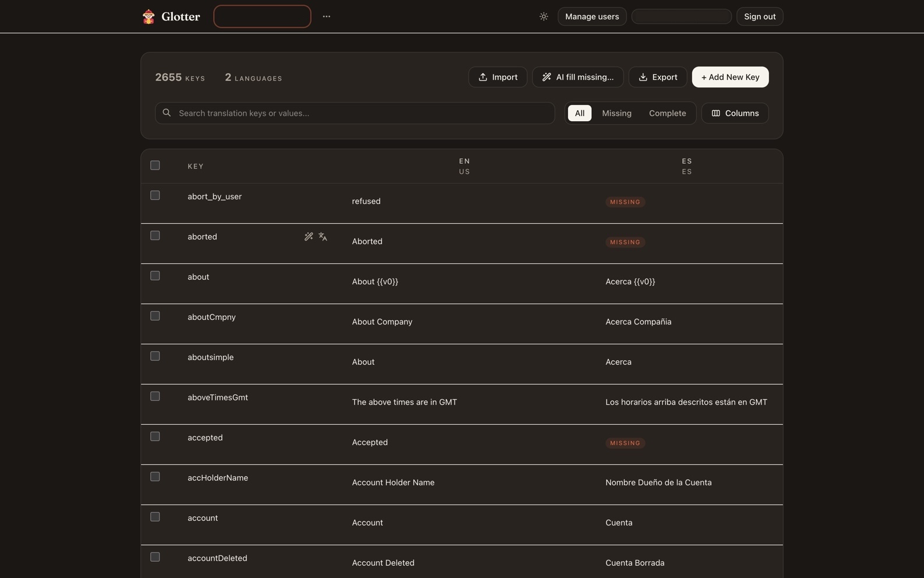
Task: Select the aborted row checkbox
Action: (x=155, y=235)
